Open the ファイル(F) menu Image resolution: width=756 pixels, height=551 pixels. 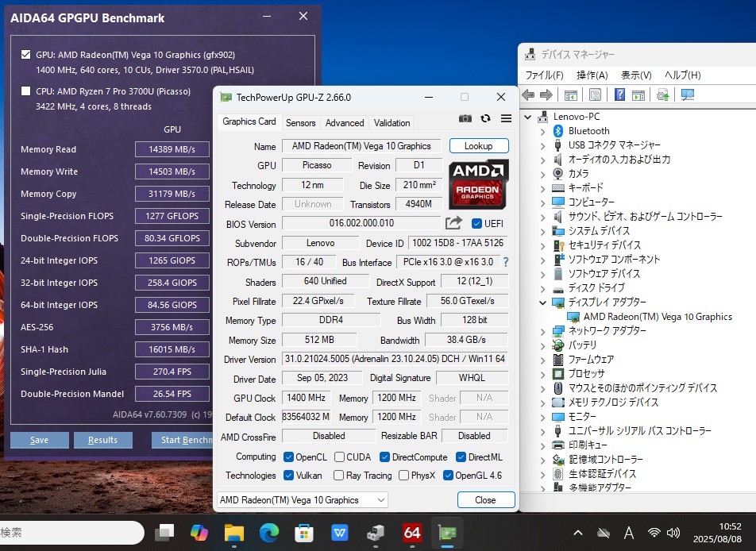pos(544,75)
